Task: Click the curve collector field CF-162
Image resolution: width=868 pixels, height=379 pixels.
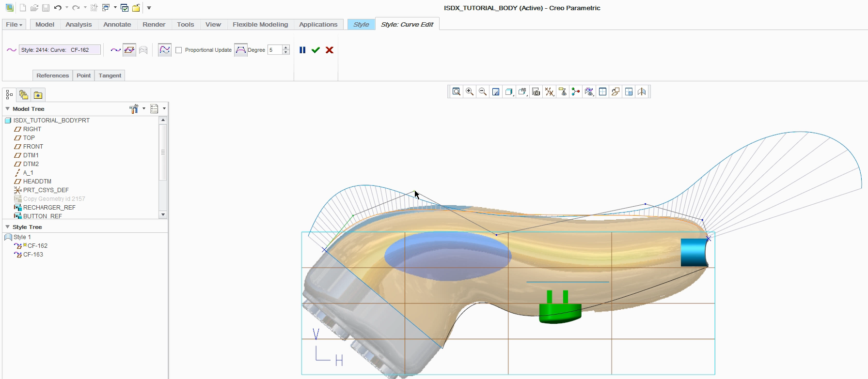Action: click(x=60, y=50)
